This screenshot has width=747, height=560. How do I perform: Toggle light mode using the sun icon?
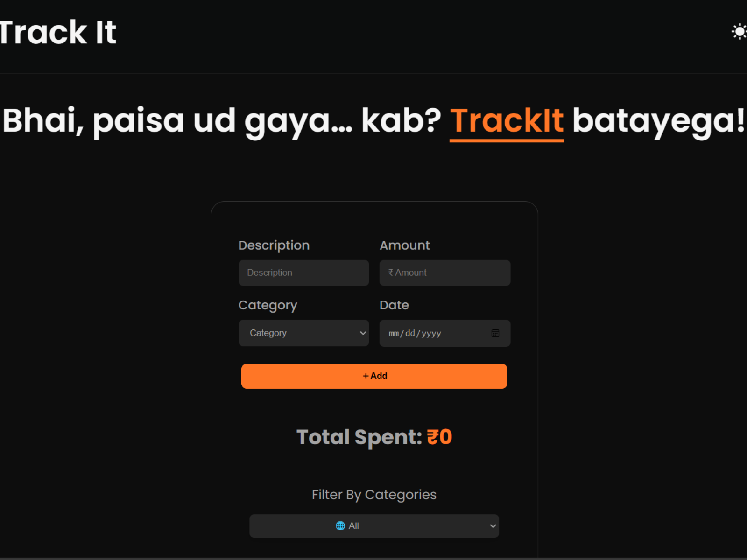pyautogui.click(x=739, y=31)
